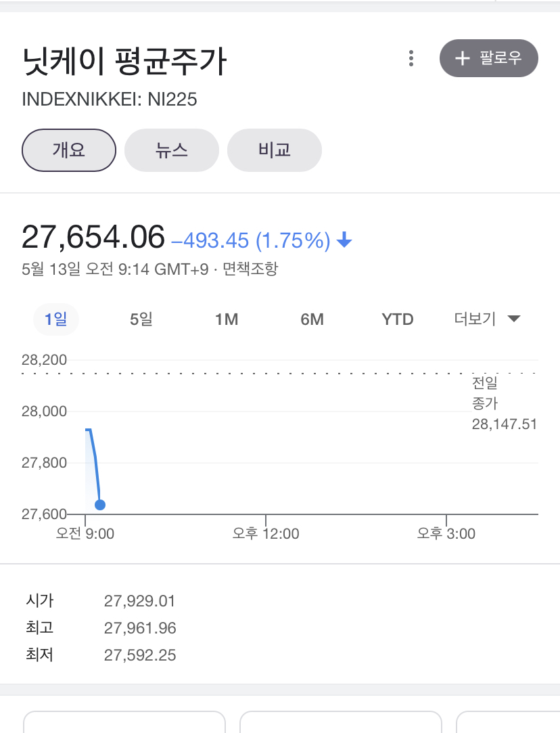Click the blue current price dot on chart

pyautogui.click(x=100, y=505)
